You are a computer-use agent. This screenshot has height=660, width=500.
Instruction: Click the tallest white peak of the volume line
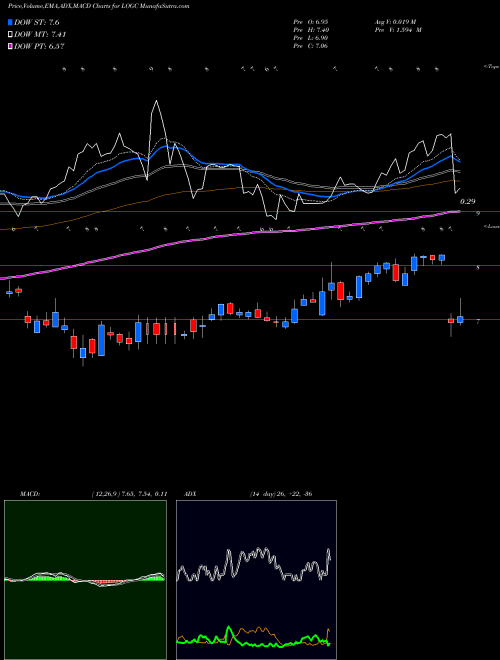click(x=156, y=101)
